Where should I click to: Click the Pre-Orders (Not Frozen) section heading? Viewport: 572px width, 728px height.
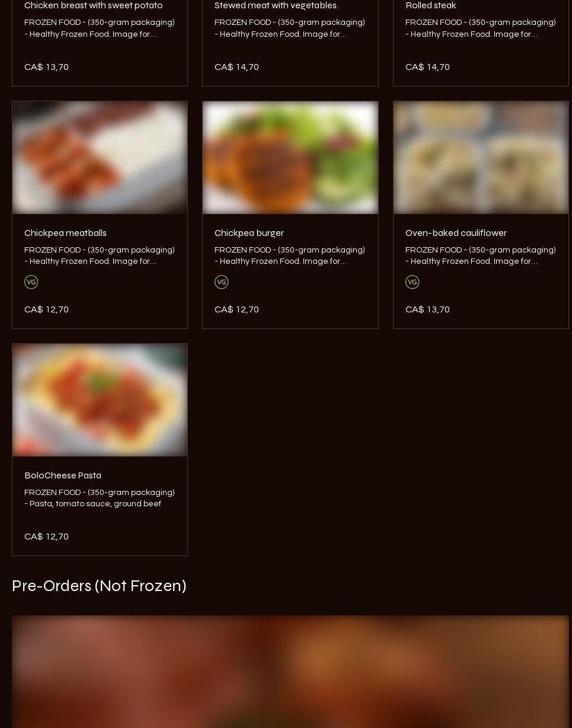(x=99, y=586)
